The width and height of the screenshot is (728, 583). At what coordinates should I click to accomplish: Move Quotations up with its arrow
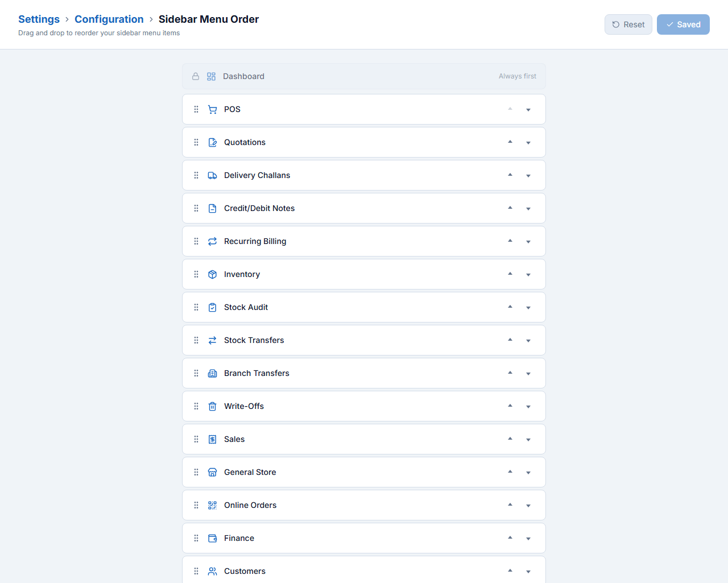tap(510, 142)
